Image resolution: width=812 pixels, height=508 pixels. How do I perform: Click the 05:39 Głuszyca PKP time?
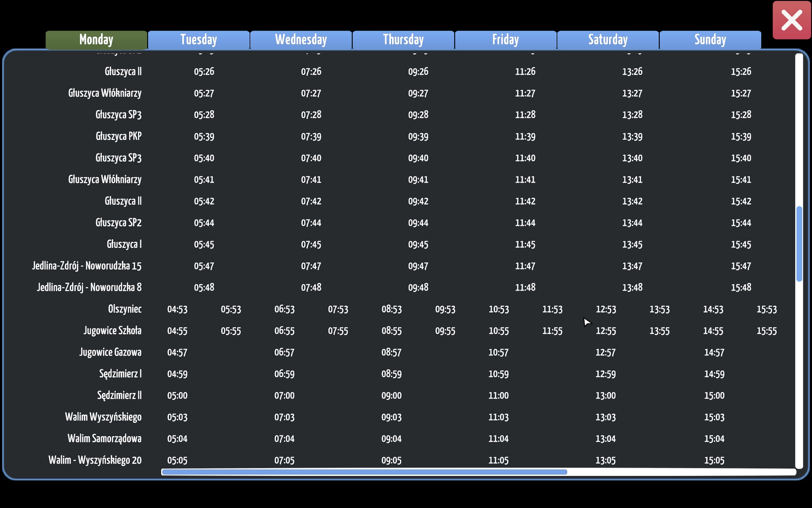(x=204, y=137)
